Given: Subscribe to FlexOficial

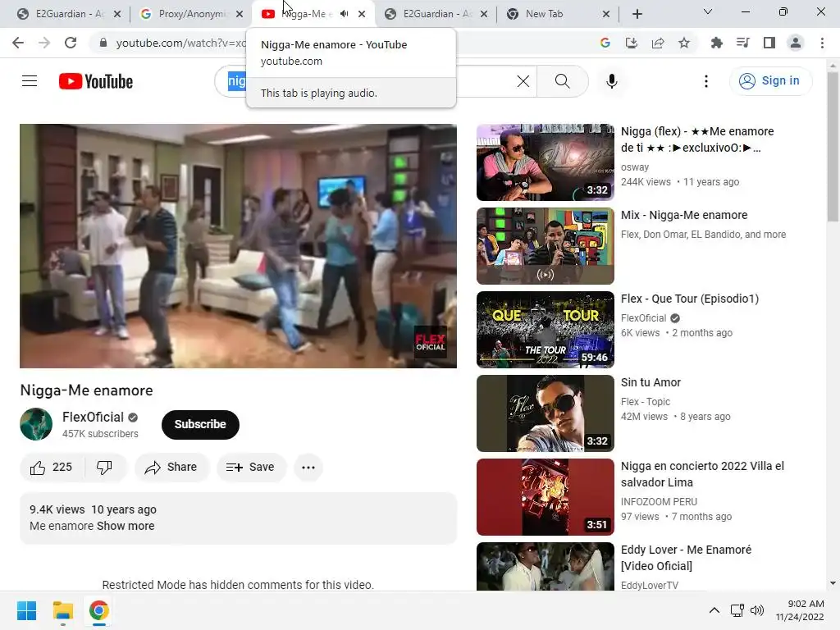Looking at the screenshot, I should pyautogui.click(x=200, y=424).
